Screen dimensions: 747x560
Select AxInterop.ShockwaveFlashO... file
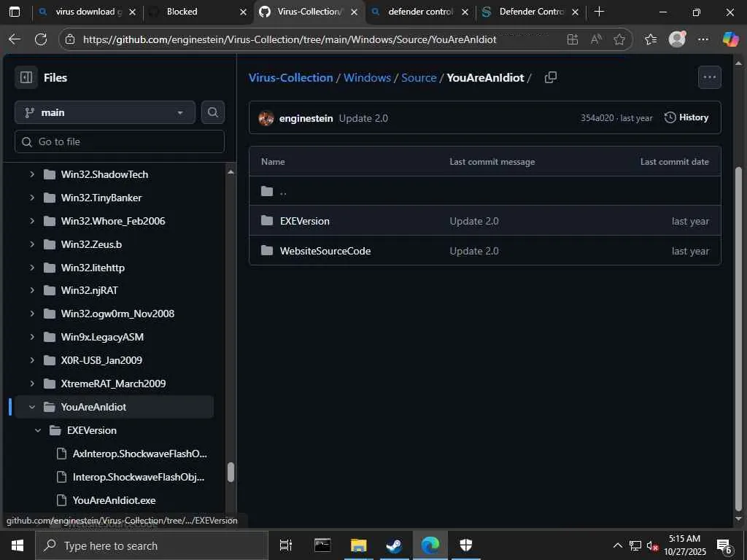(x=139, y=454)
